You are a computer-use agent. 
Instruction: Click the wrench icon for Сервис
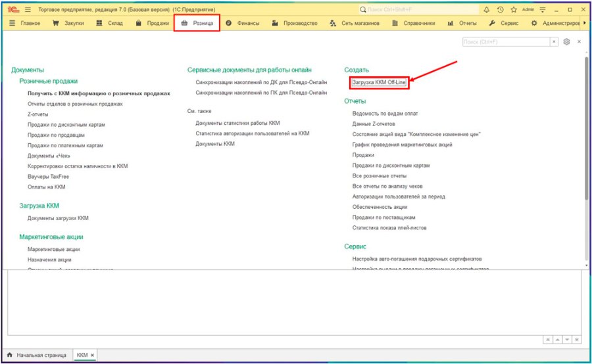[x=492, y=23]
